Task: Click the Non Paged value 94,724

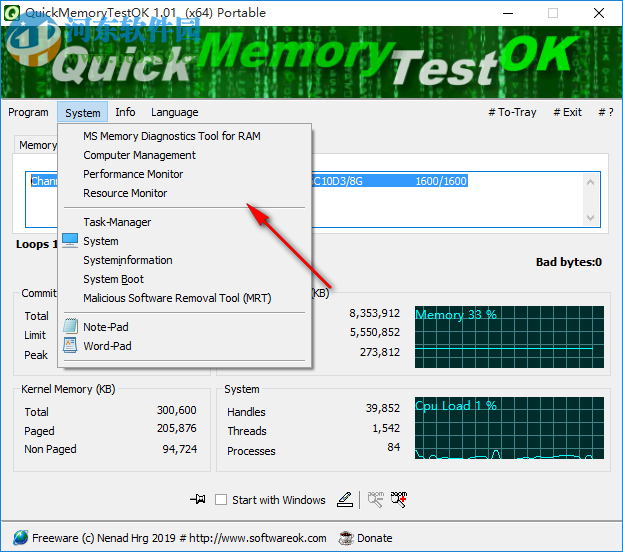Action: [x=180, y=449]
